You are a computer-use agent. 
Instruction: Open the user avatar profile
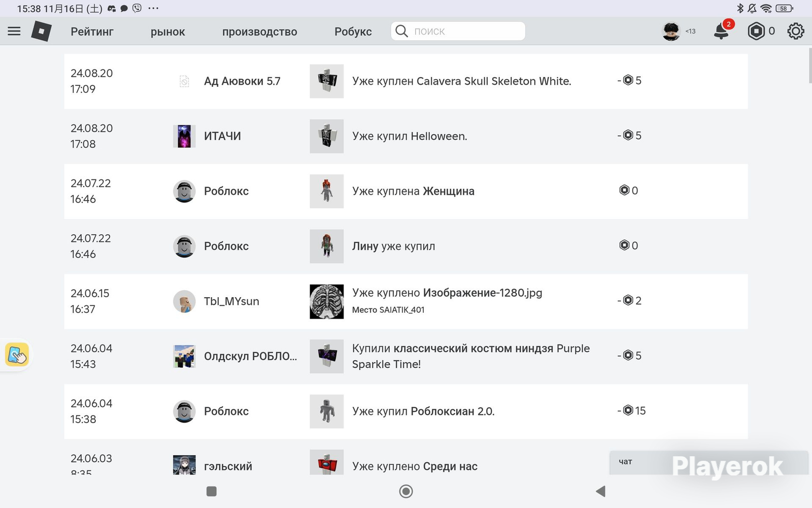(x=671, y=31)
